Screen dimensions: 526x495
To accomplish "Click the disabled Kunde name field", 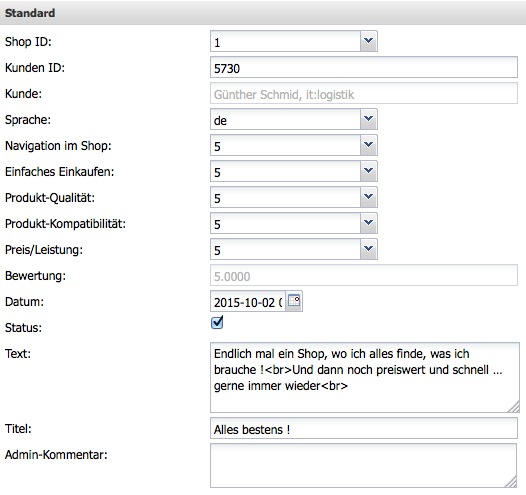I will click(x=364, y=93).
